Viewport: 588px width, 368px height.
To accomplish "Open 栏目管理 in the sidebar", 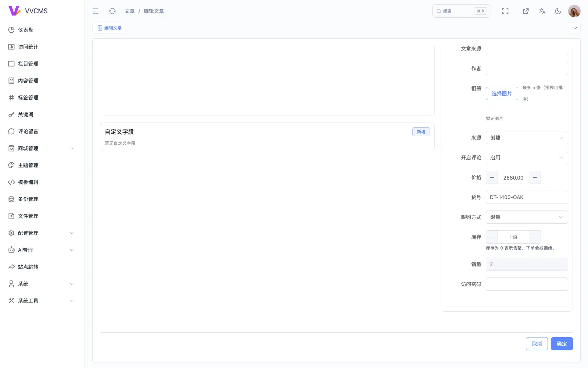I will (42, 64).
